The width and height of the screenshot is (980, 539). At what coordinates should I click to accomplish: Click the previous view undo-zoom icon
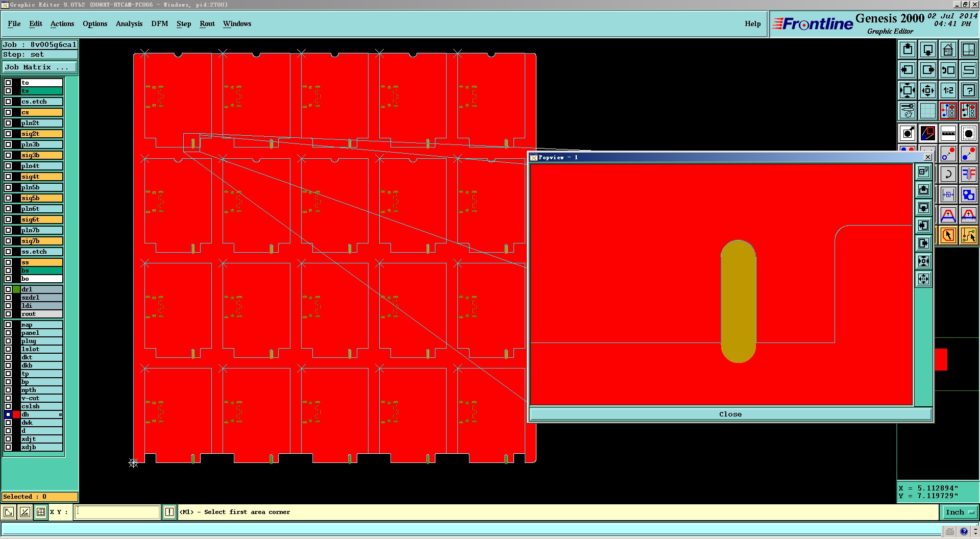point(948,70)
